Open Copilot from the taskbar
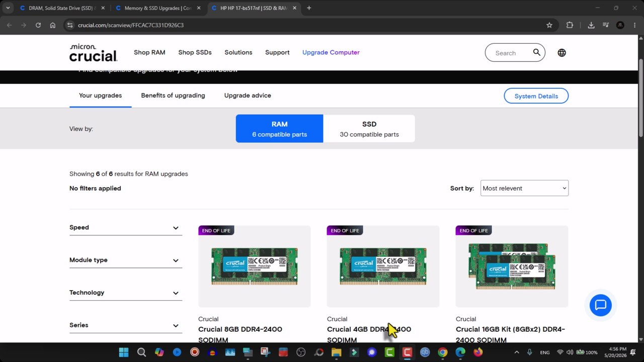 159,352
